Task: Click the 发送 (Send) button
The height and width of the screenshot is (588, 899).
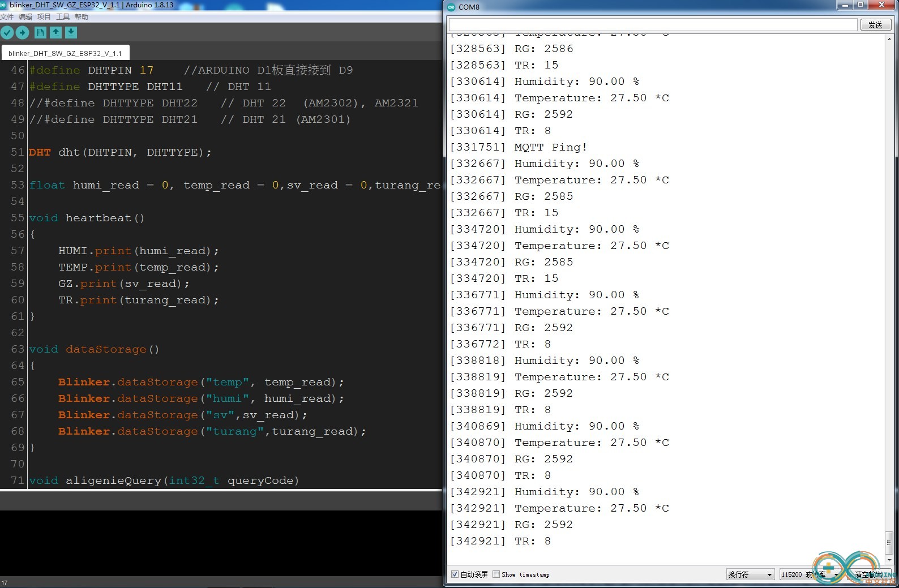Action: point(876,25)
